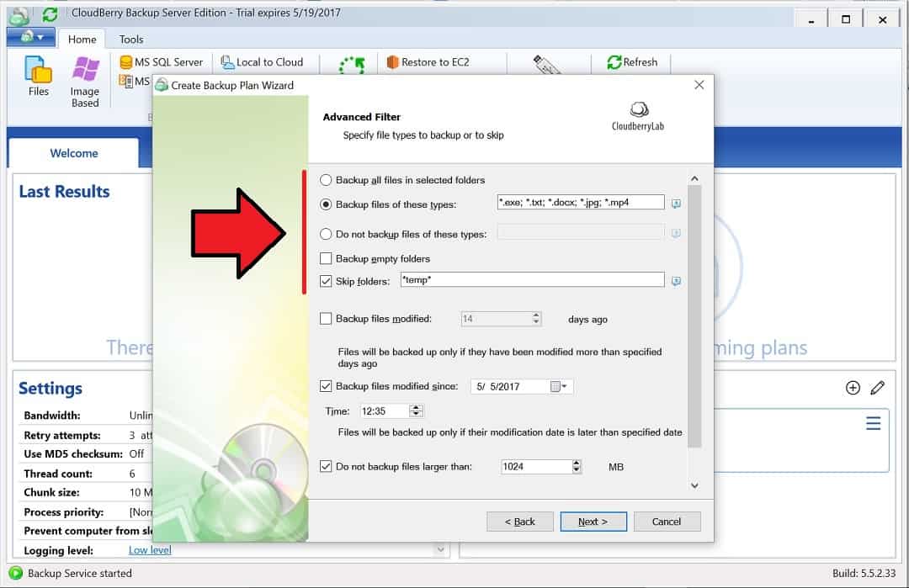Screen dimensions: 909x588
Task: Uncheck the Skip folders checkbox
Action: [x=326, y=281]
